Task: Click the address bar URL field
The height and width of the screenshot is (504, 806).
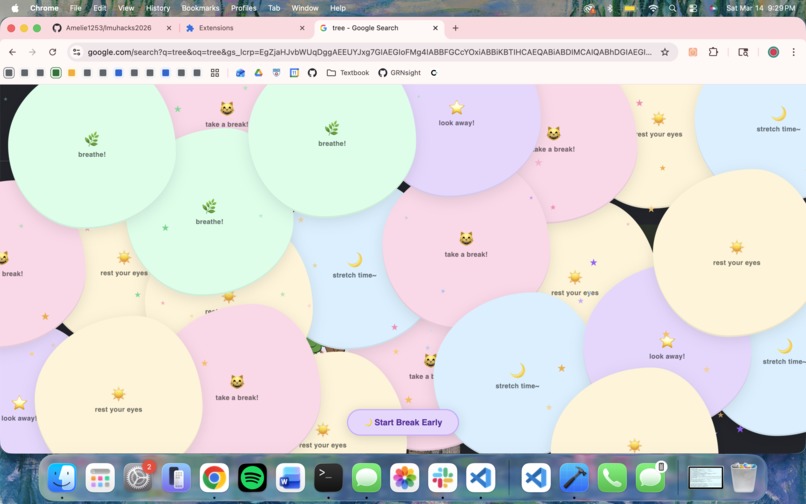Action: pos(369,52)
